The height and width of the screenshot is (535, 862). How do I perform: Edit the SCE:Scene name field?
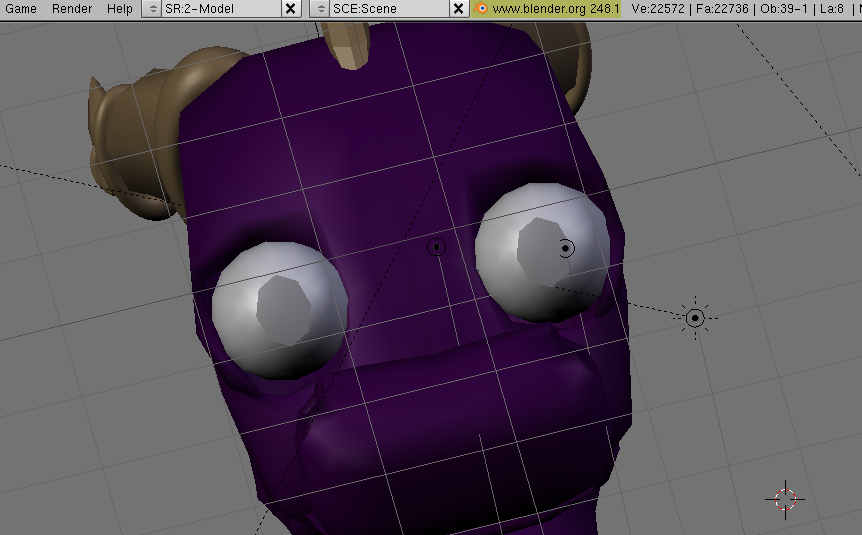(389, 9)
